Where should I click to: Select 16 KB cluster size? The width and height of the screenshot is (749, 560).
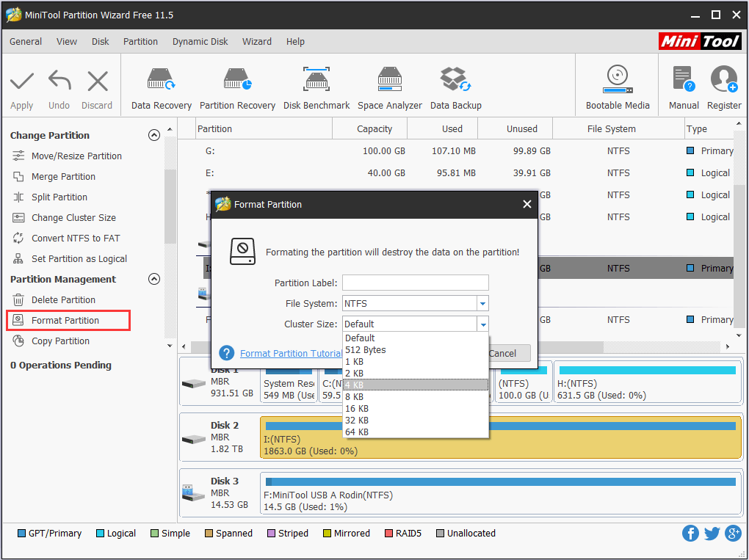(416, 409)
